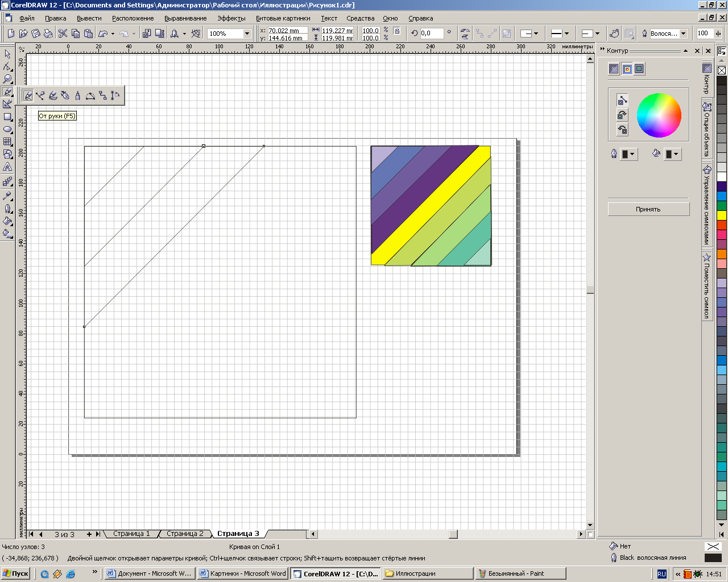Open the Outline pen tool flyout
This screenshot has height=582, width=728.
coord(7,209)
